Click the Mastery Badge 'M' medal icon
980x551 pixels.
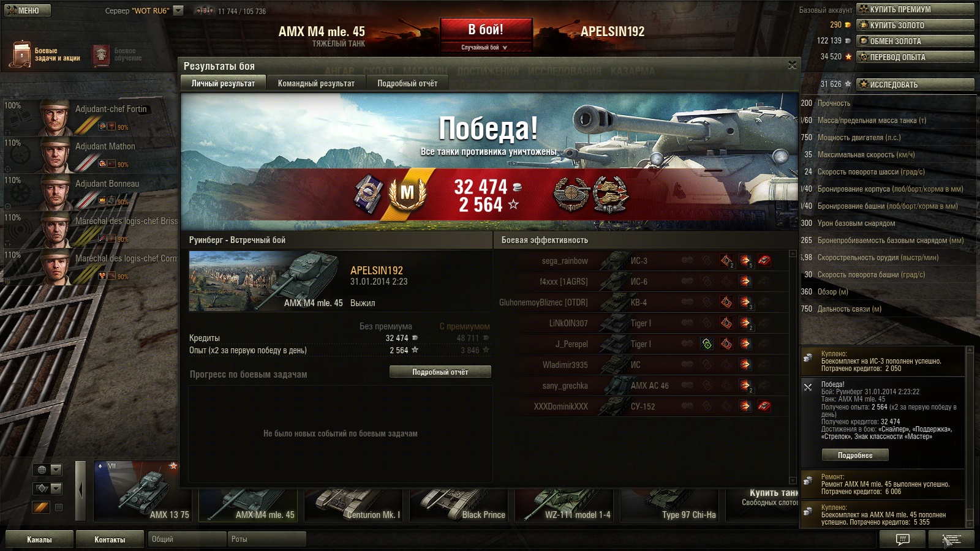[407, 193]
